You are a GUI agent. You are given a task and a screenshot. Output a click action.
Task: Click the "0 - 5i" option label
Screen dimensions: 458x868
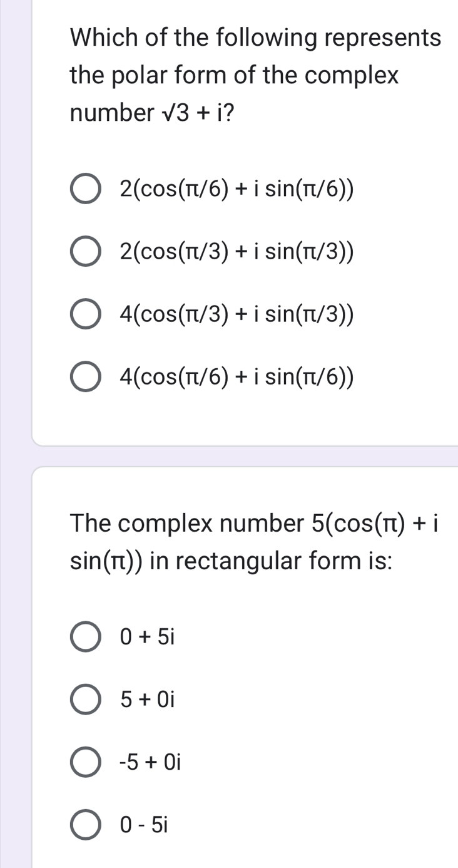(144, 825)
